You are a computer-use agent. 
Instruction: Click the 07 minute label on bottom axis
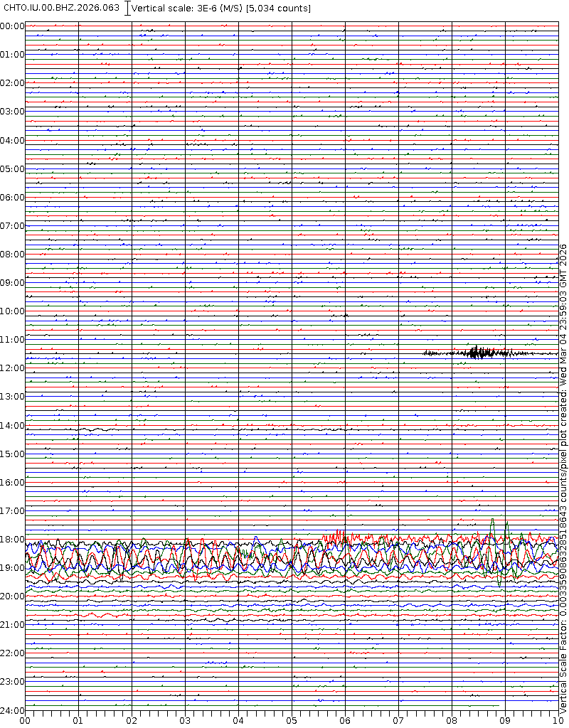click(x=398, y=720)
